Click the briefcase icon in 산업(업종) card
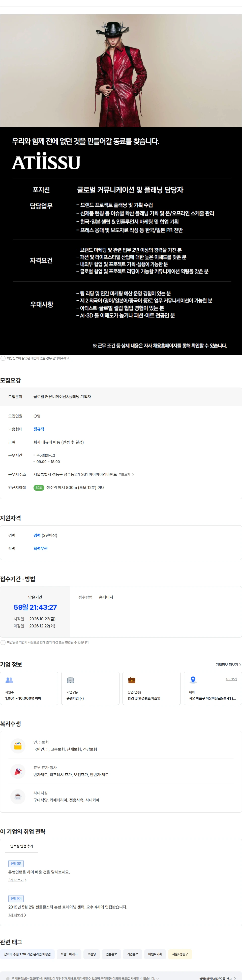The image size is (242, 980). 132,680
